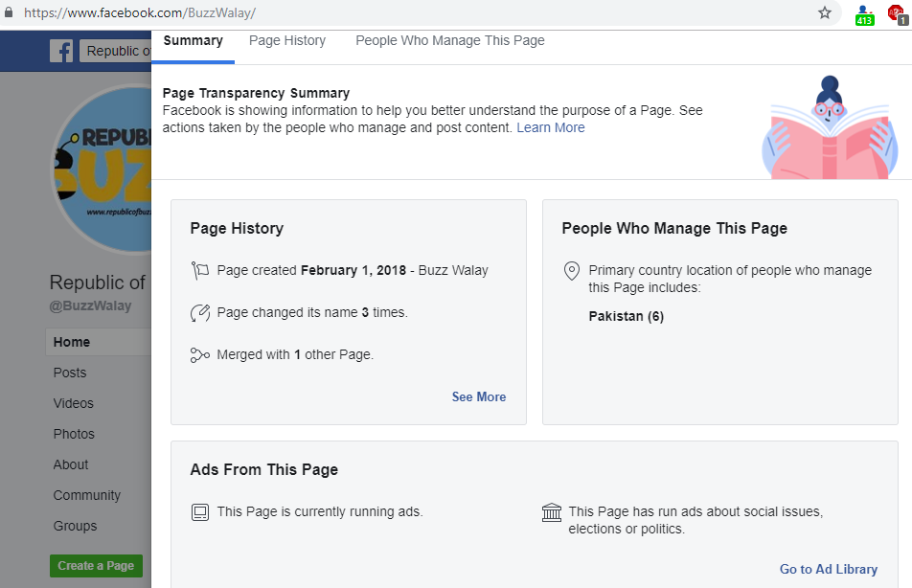Click the Learn More link

pyautogui.click(x=550, y=127)
